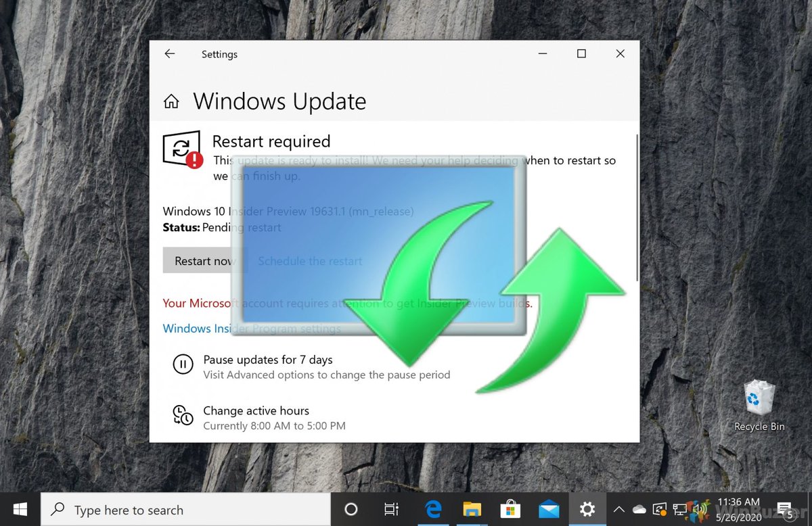
Task: Open Task View on the taskbar
Action: (391, 510)
